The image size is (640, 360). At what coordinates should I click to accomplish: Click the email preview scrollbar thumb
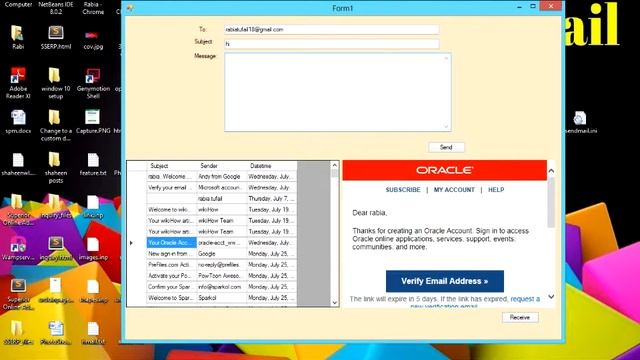tap(551, 202)
